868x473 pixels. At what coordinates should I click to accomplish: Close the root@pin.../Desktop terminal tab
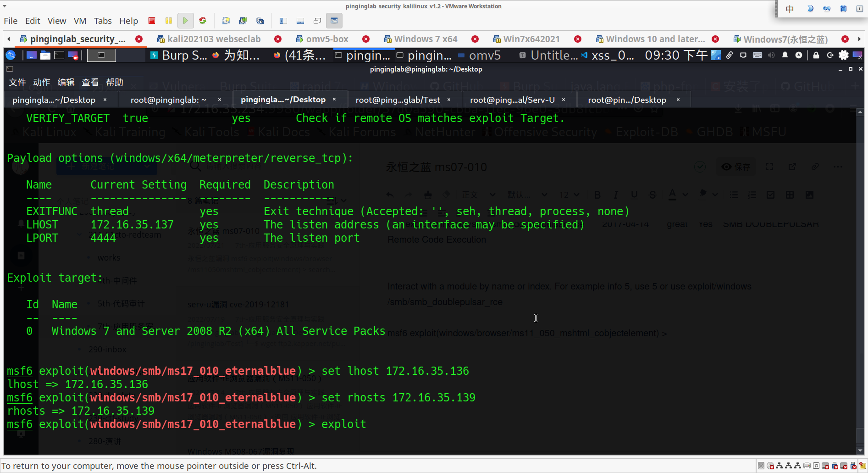tap(678, 100)
